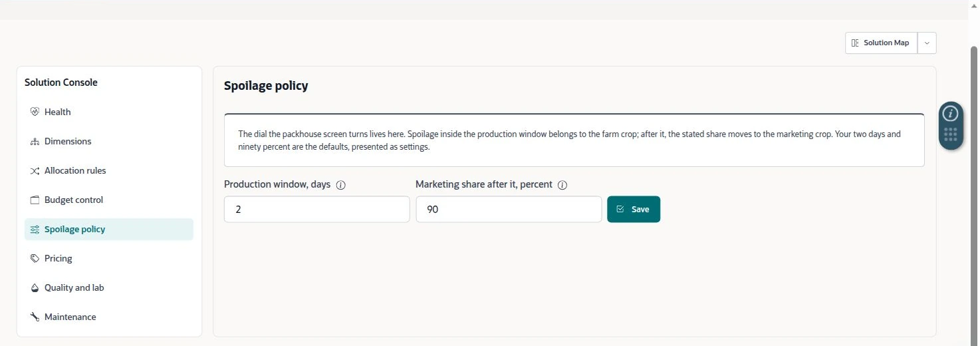Viewport: 980px width, 346px height.
Task: Expand the Solution Map dropdown arrow
Action: (x=927, y=43)
